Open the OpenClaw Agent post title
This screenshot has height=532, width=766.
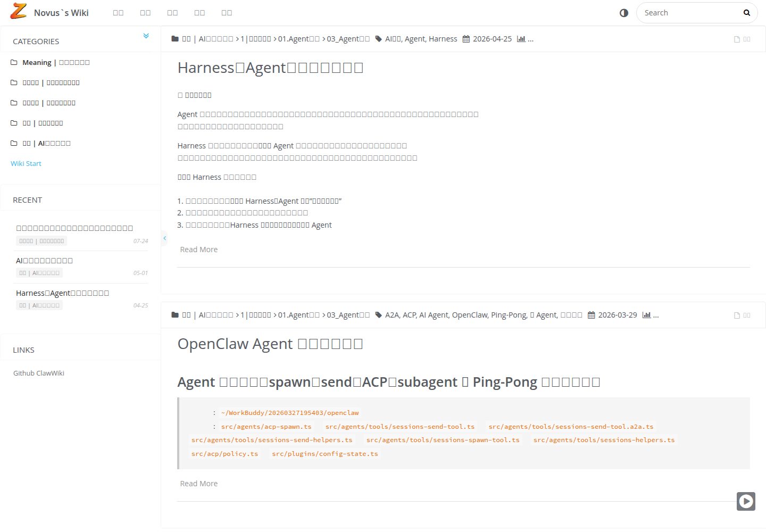pos(270,344)
